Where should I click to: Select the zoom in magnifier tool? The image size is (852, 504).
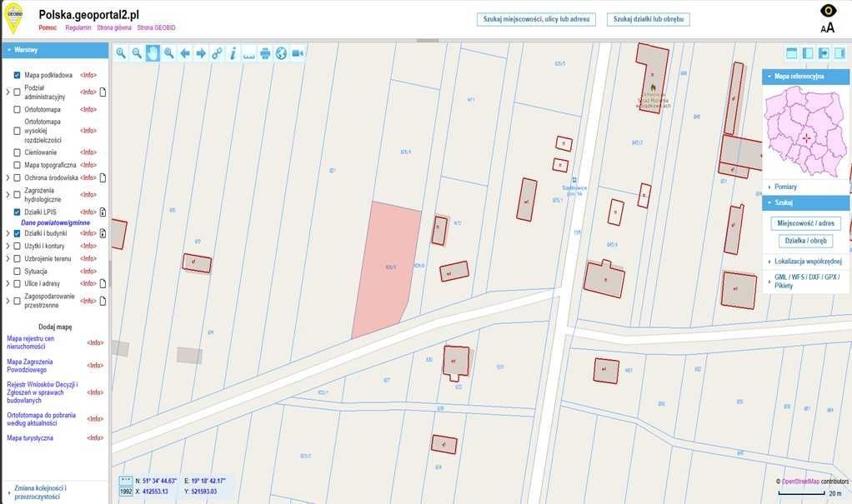[121, 53]
